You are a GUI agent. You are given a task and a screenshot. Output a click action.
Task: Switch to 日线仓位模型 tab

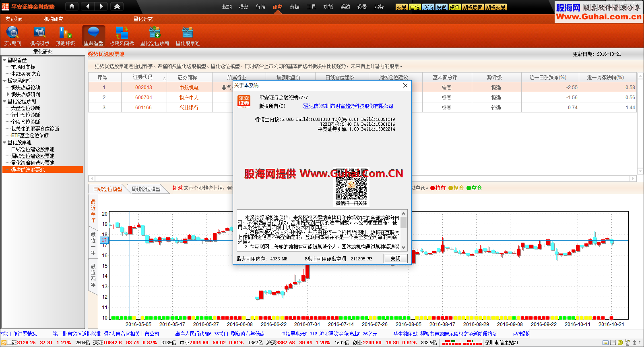click(108, 189)
